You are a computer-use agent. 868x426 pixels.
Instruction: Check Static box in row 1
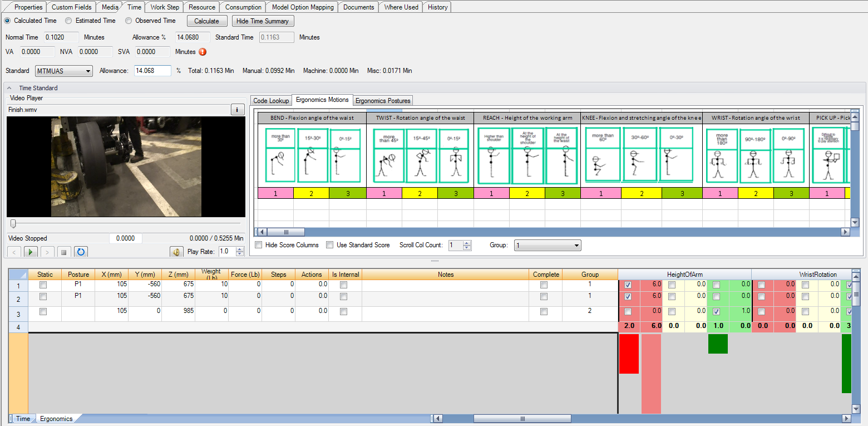click(x=43, y=285)
